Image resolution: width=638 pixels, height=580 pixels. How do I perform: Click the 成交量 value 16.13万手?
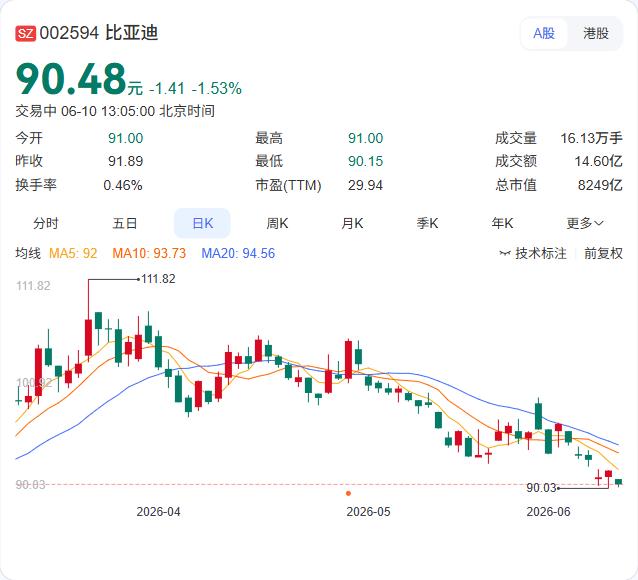click(592, 138)
